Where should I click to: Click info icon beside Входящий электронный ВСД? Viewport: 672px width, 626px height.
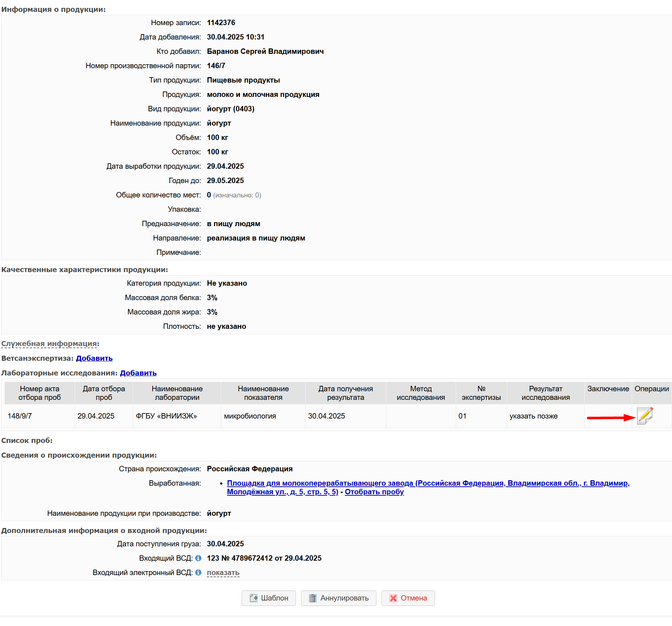coord(198,573)
